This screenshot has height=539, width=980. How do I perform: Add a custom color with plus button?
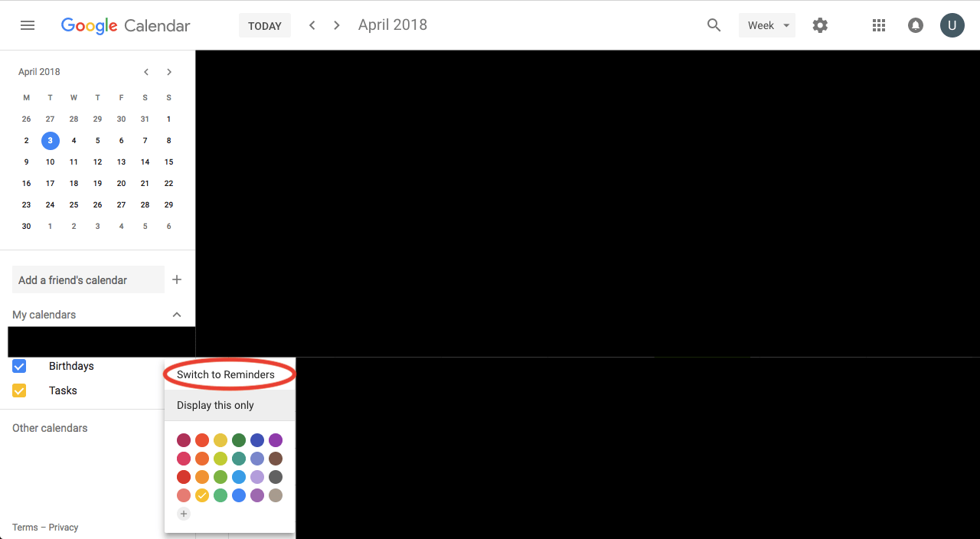[184, 514]
